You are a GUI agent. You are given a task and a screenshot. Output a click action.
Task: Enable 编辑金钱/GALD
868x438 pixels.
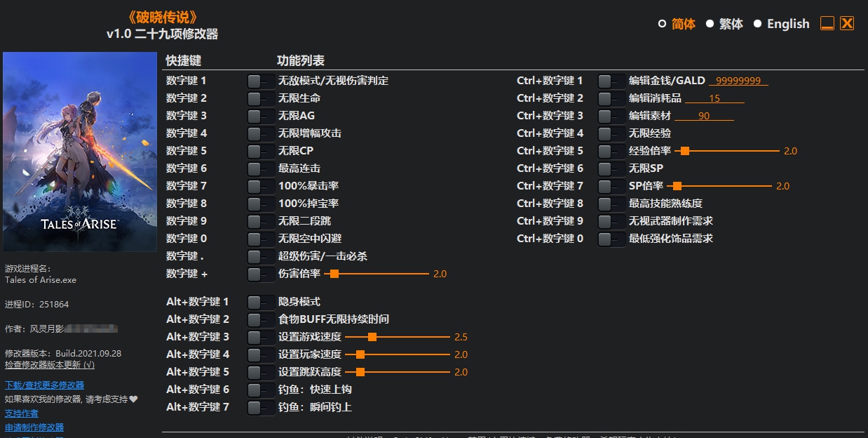(x=611, y=80)
